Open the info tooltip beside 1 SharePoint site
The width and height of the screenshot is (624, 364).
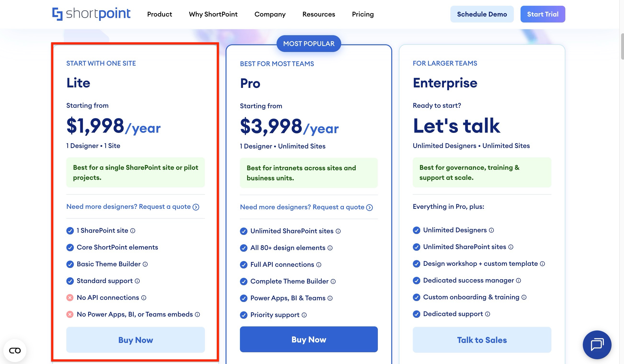(x=133, y=231)
